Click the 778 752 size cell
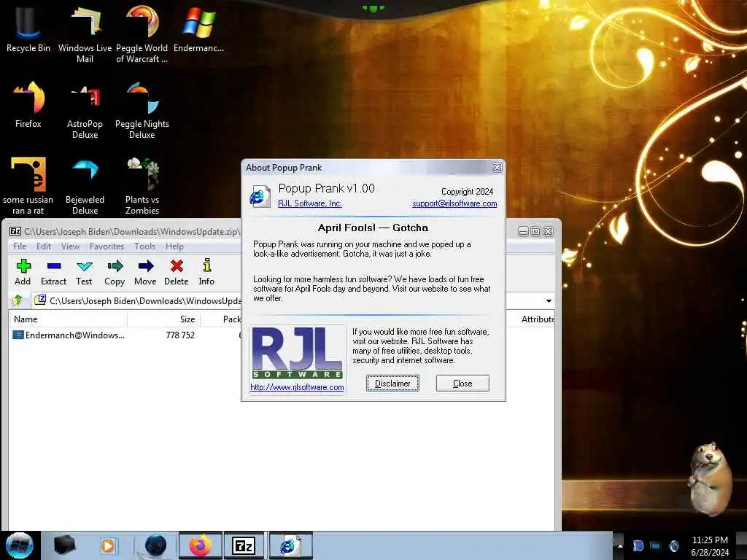 [180, 335]
